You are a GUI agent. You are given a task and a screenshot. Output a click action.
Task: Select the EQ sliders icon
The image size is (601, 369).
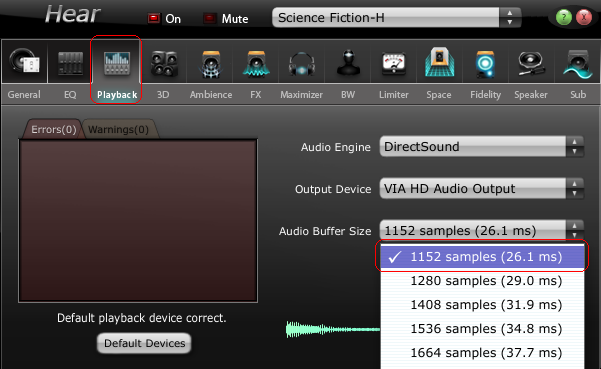pos(71,63)
